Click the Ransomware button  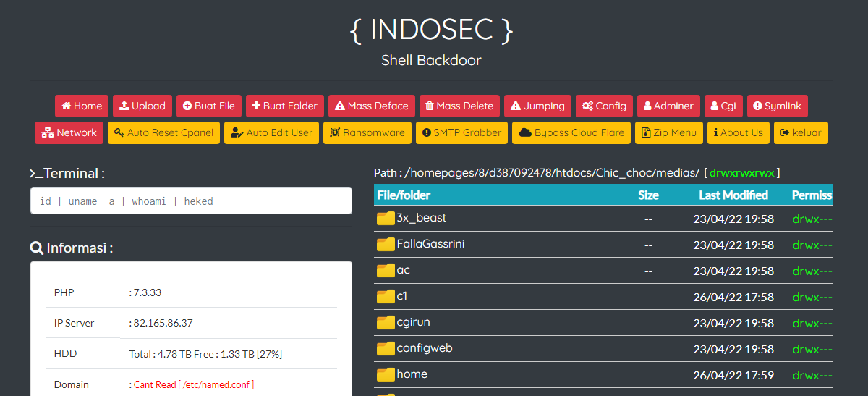(x=367, y=132)
